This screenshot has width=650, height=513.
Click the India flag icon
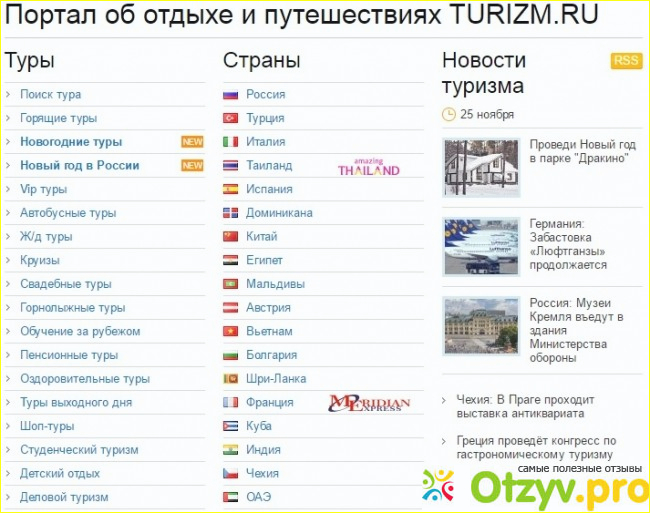230,450
